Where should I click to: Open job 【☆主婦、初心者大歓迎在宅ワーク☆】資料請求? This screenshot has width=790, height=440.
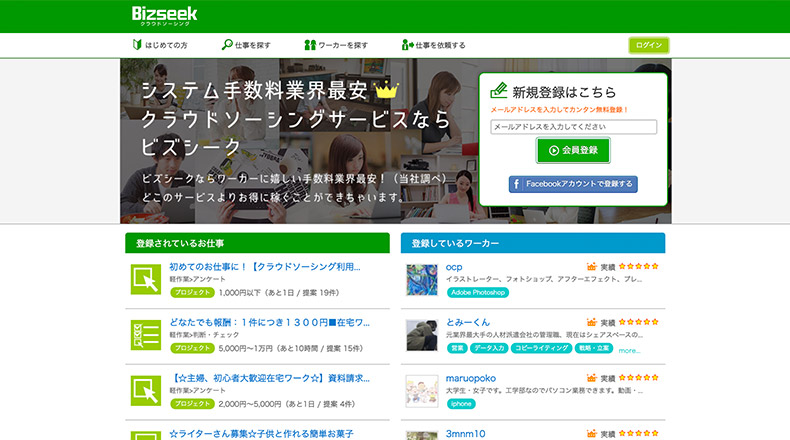272,378
